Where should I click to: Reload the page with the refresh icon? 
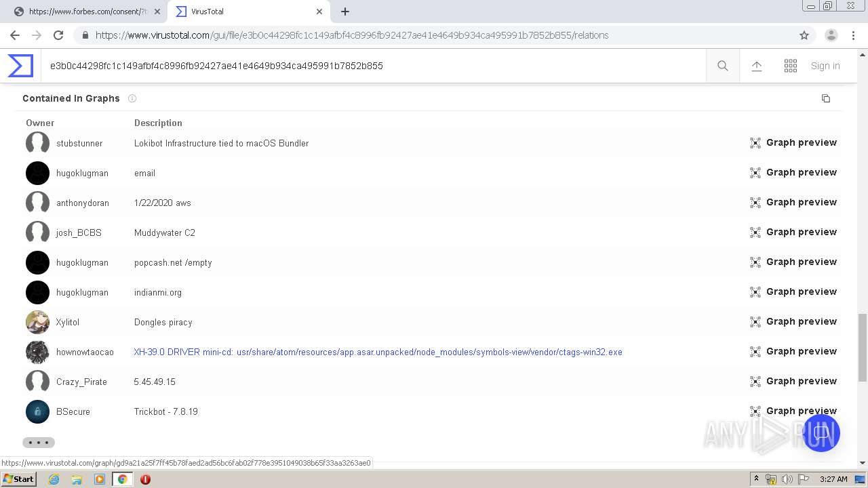58,35
